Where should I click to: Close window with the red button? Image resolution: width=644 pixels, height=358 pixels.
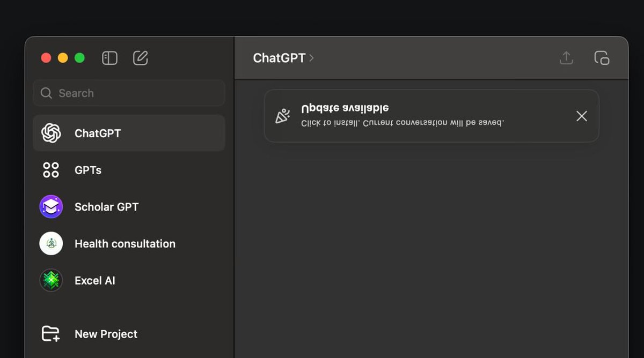point(46,58)
